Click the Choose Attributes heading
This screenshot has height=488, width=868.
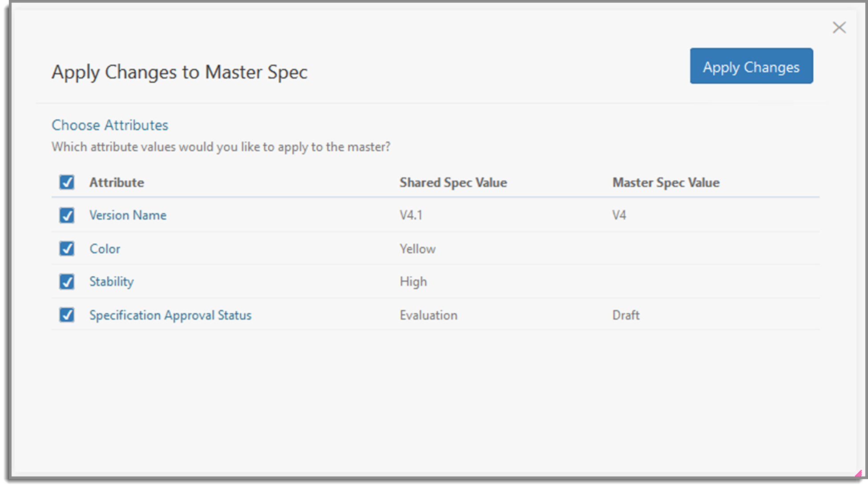[110, 125]
